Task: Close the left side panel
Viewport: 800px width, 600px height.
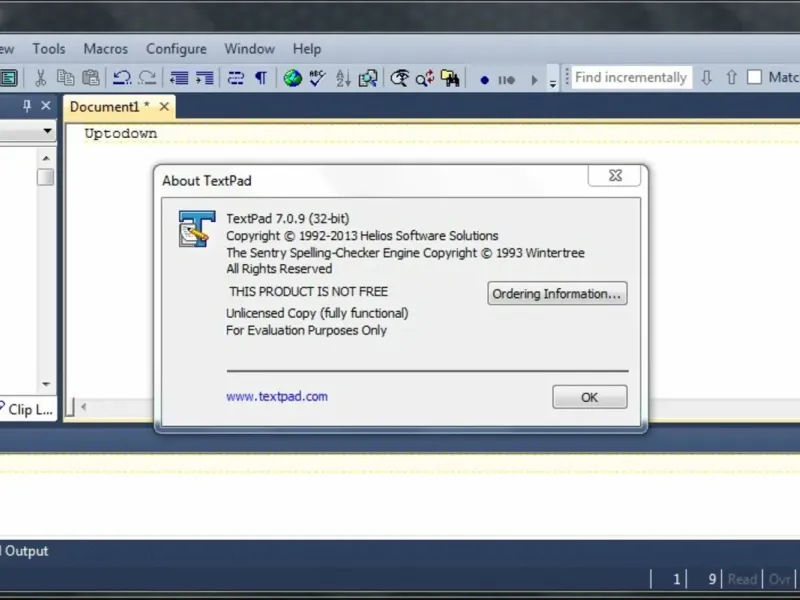Action: [x=46, y=106]
